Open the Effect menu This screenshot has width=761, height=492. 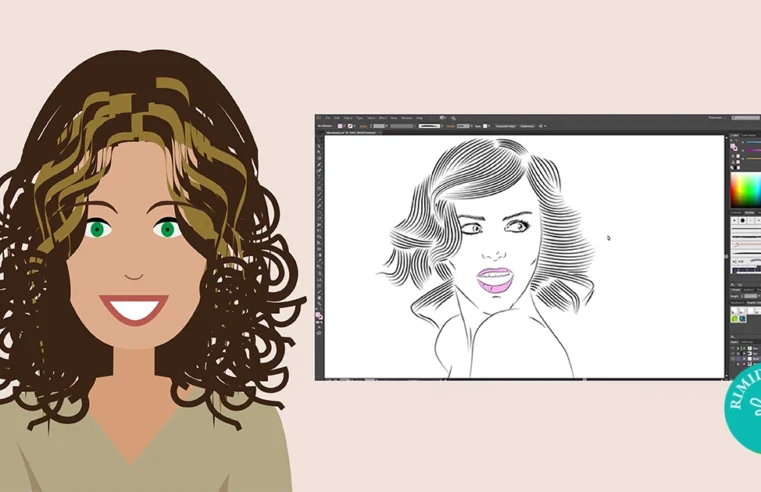(x=382, y=118)
